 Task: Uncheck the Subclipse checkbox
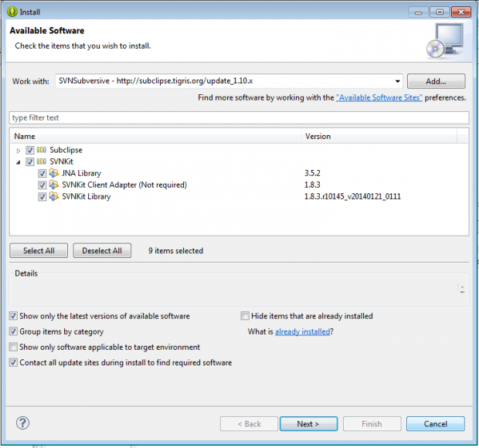point(29,151)
